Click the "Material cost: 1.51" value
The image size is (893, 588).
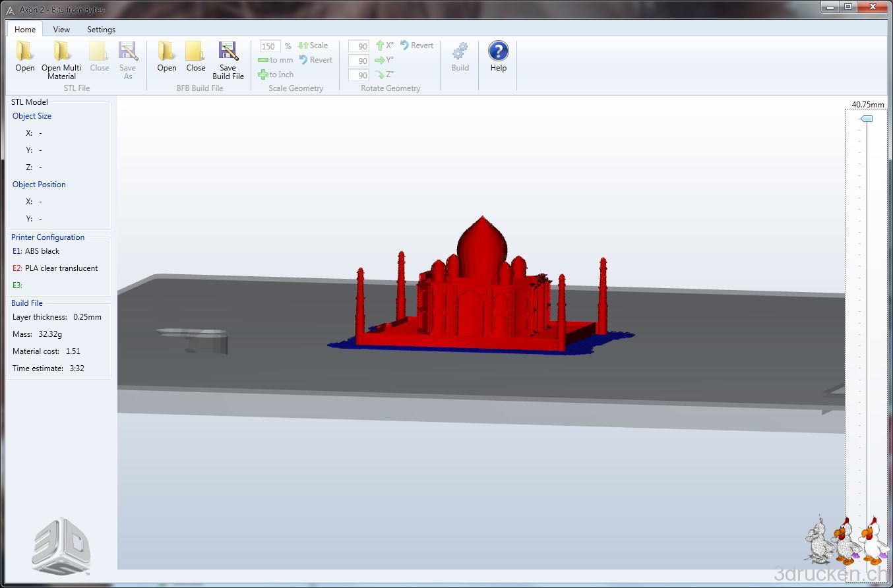(47, 351)
